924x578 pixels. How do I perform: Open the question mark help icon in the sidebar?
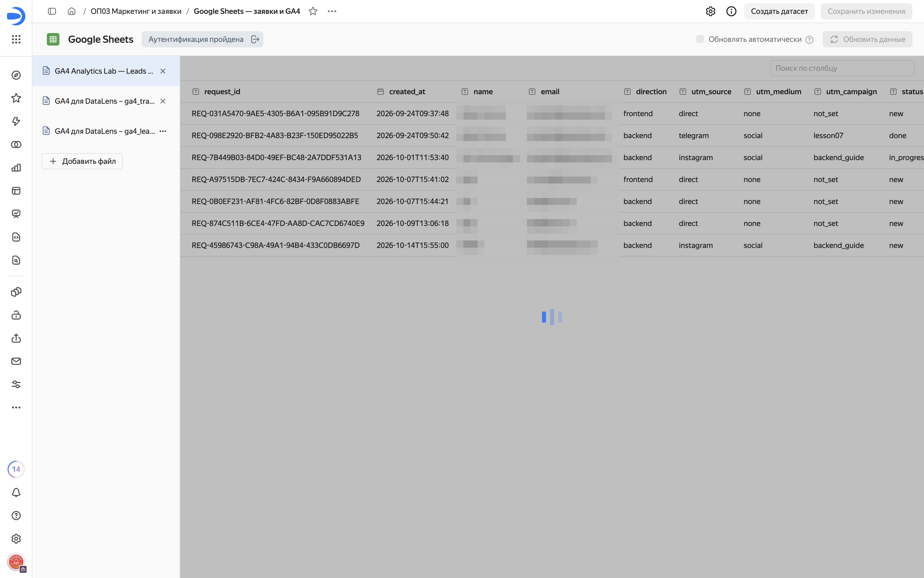point(16,516)
